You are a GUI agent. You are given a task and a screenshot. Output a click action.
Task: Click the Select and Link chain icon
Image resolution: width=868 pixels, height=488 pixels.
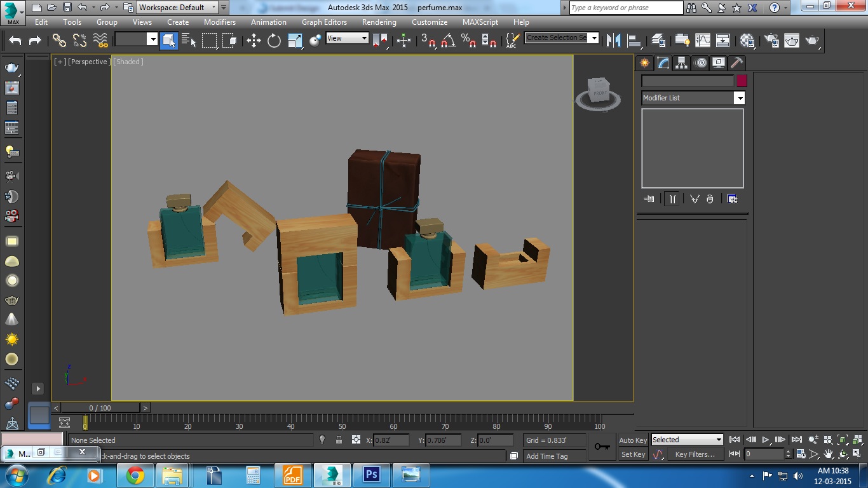click(59, 41)
